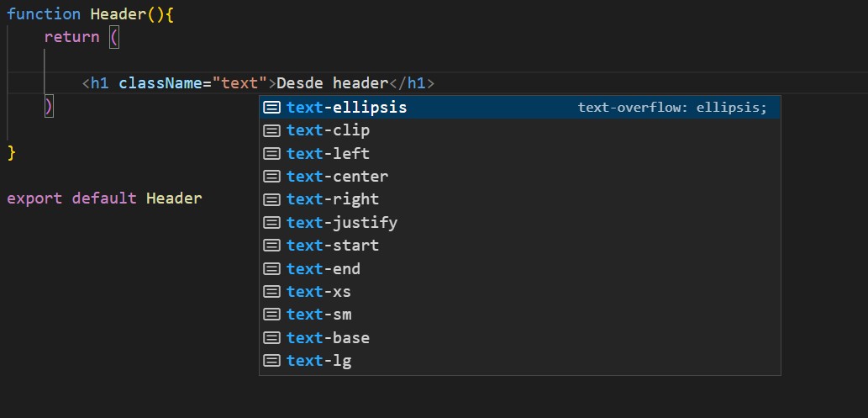868x418 pixels.
Task: Click the icon beside text-xs suggestion
Action: tap(271, 292)
